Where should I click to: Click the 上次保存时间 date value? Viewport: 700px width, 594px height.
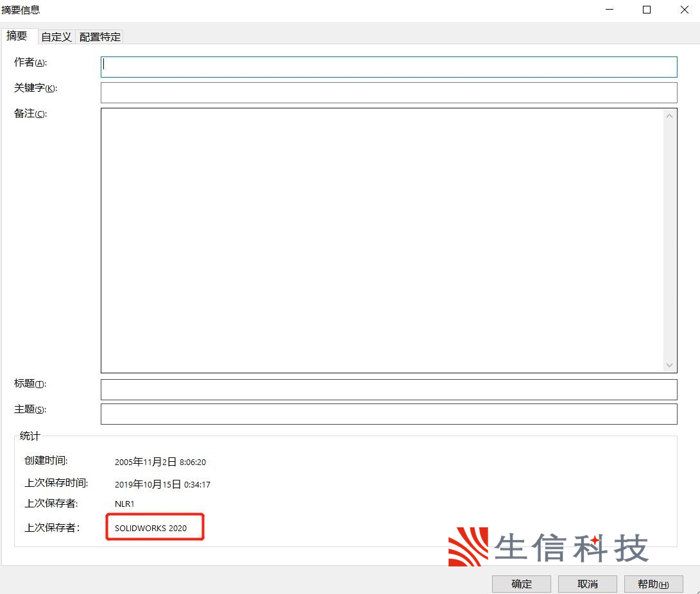(162, 484)
